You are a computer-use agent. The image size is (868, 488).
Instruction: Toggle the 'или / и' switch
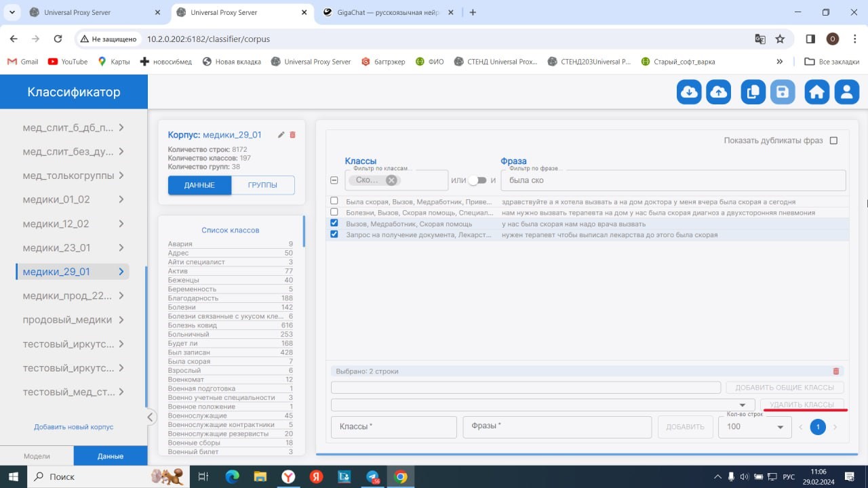[x=477, y=180]
